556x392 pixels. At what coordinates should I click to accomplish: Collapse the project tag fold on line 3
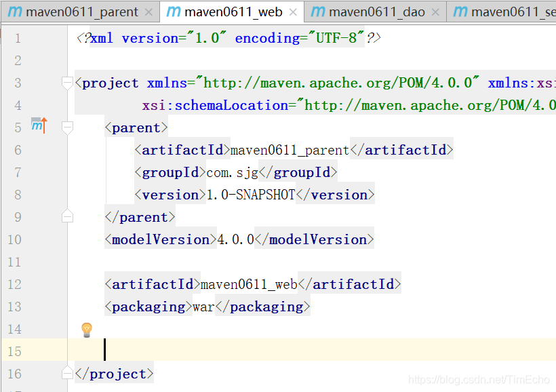click(67, 83)
